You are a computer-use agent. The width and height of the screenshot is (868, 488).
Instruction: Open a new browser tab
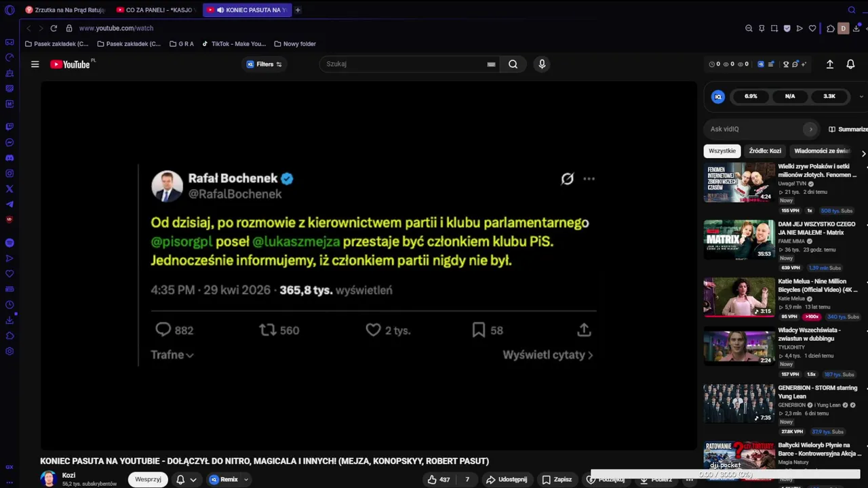pyautogui.click(x=298, y=10)
